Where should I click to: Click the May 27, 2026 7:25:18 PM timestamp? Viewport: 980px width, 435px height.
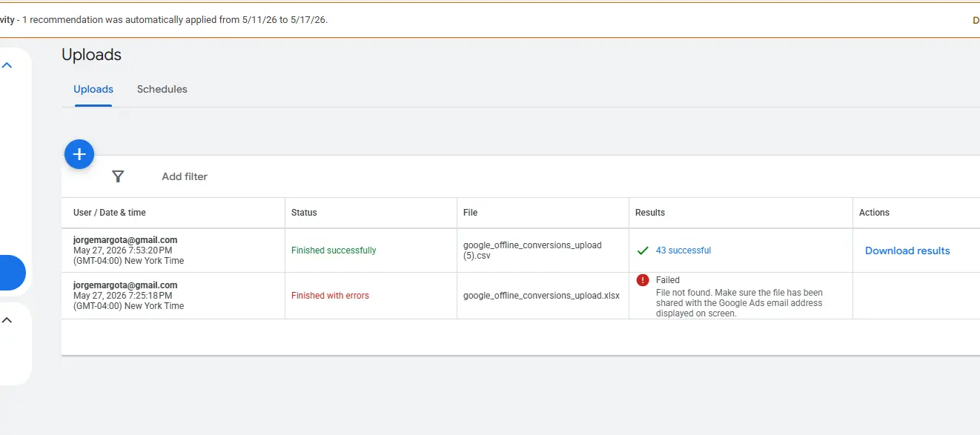pos(123,296)
